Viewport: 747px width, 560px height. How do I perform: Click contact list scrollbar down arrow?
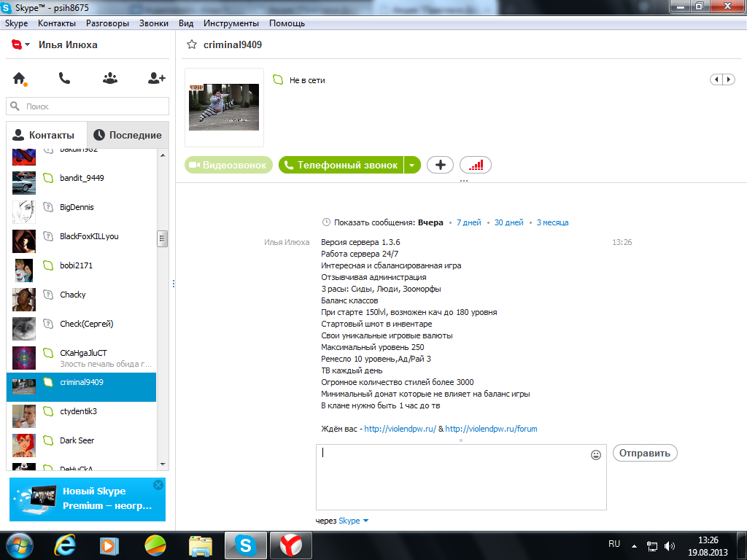pyautogui.click(x=163, y=464)
